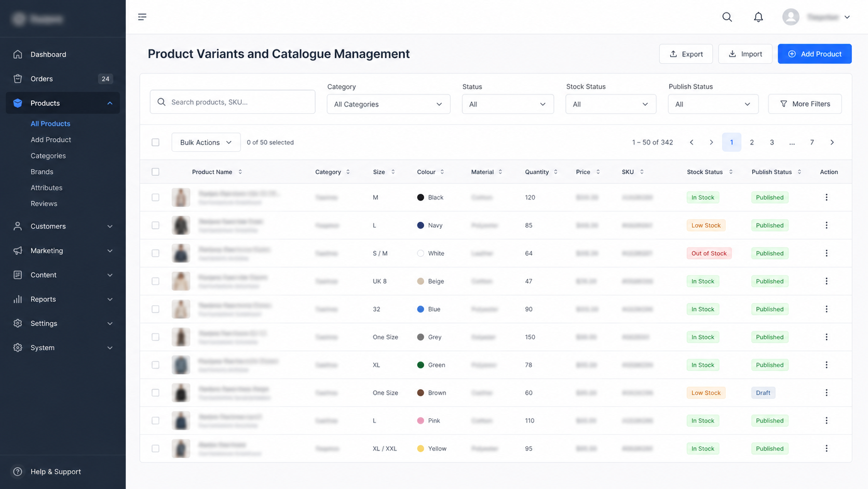Click the Dashboard home icon
868x489 pixels.
click(18, 54)
